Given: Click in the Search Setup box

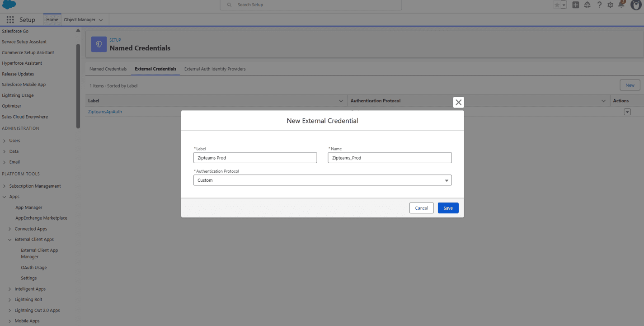Looking at the screenshot, I should (x=310, y=5).
